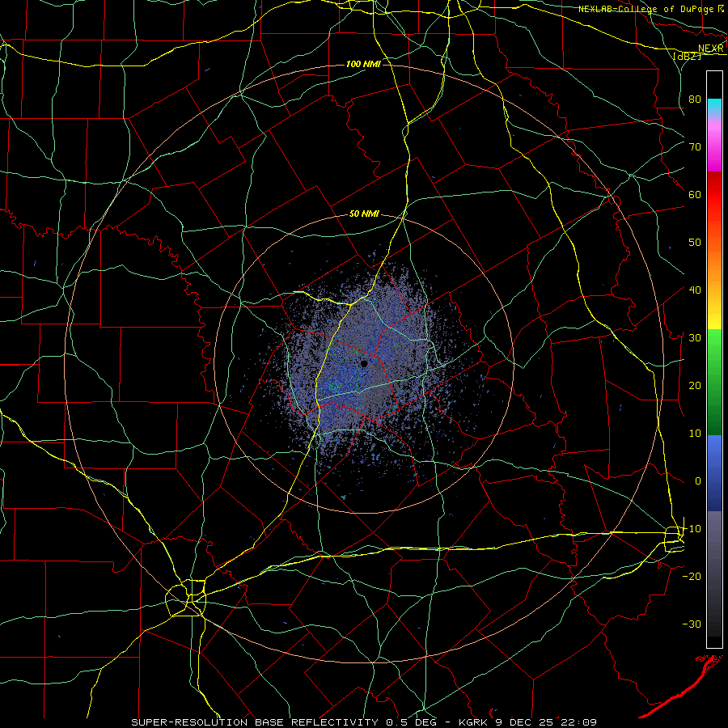Click the KGRK 9 DEC 25 22:09 timestamp
The image size is (728, 728).
pos(527,722)
